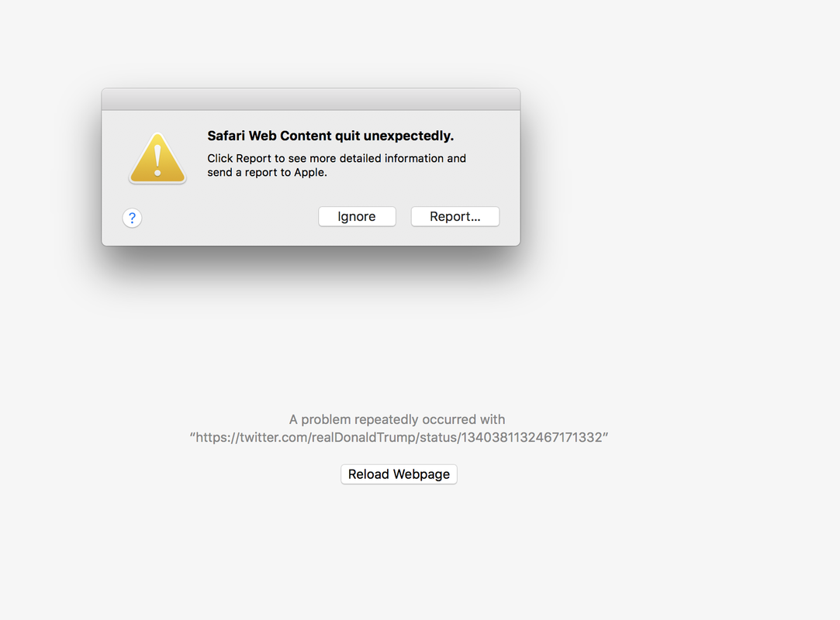Open crash details with Report… button

point(455,216)
